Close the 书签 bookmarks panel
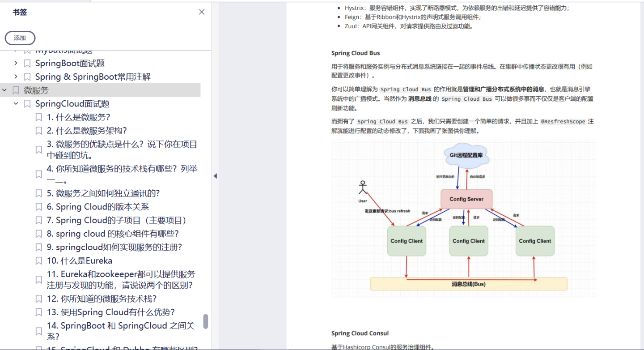This screenshot has width=644, height=350. [x=202, y=12]
